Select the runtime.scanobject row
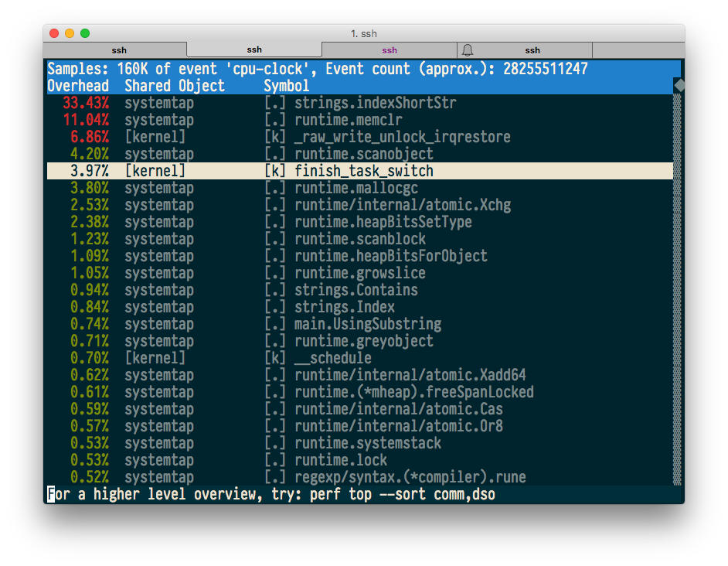 click(x=360, y=154)
